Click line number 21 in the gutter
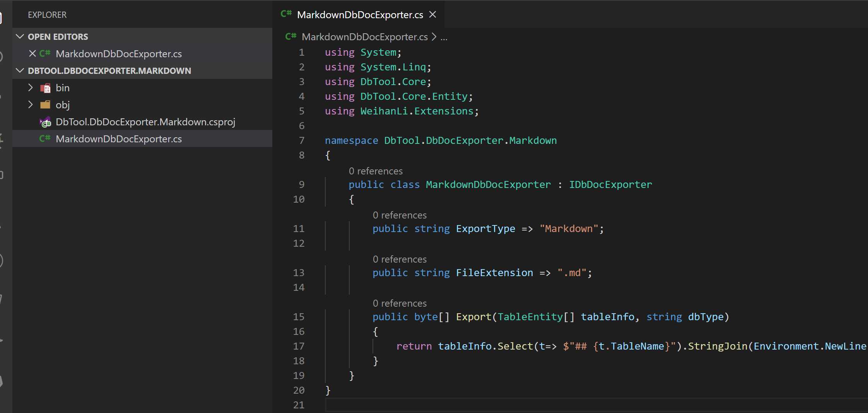 pos(299,405)
